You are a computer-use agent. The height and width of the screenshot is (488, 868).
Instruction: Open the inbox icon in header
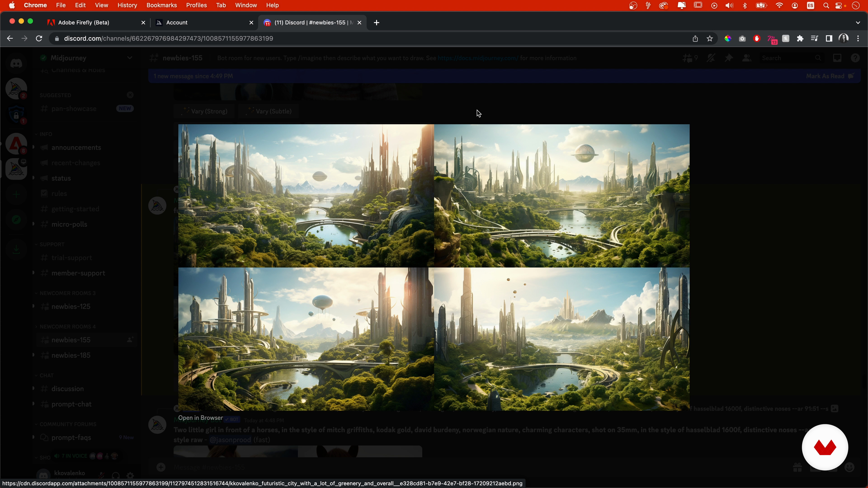click(837, 58)
